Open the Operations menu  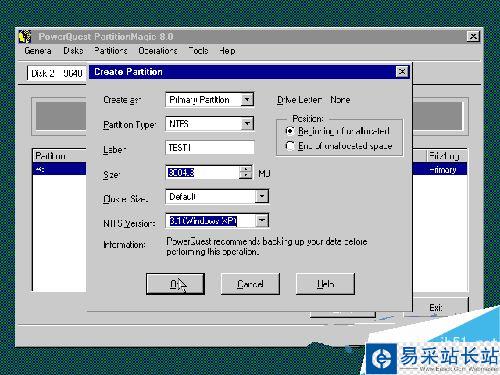click(158, 51)
